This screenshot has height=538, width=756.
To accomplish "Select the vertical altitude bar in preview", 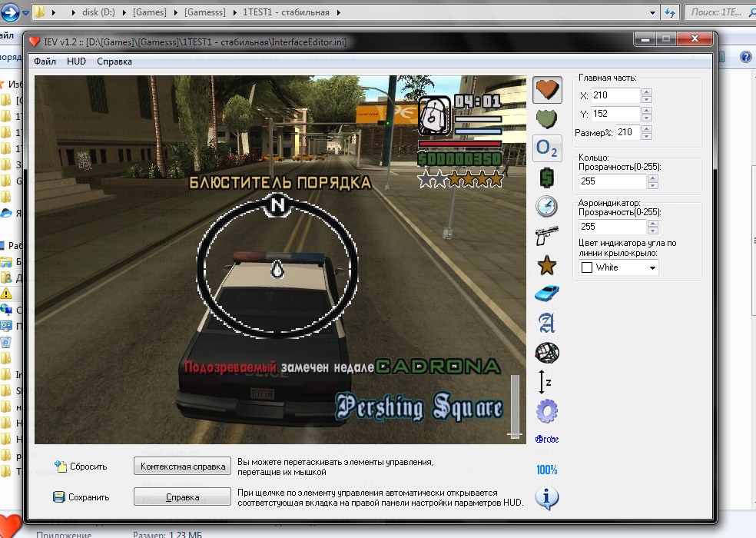I will 515,407.
